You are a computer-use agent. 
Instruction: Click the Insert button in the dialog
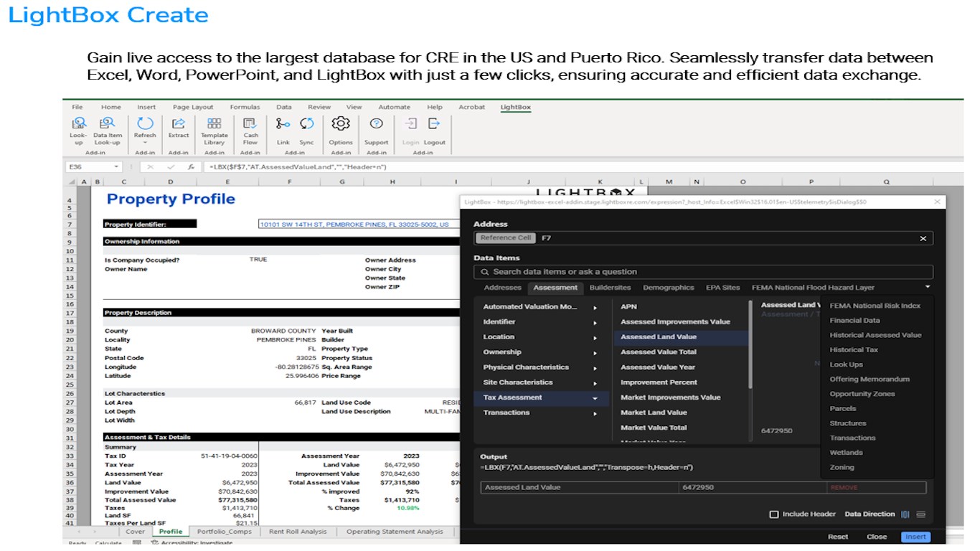915,537
